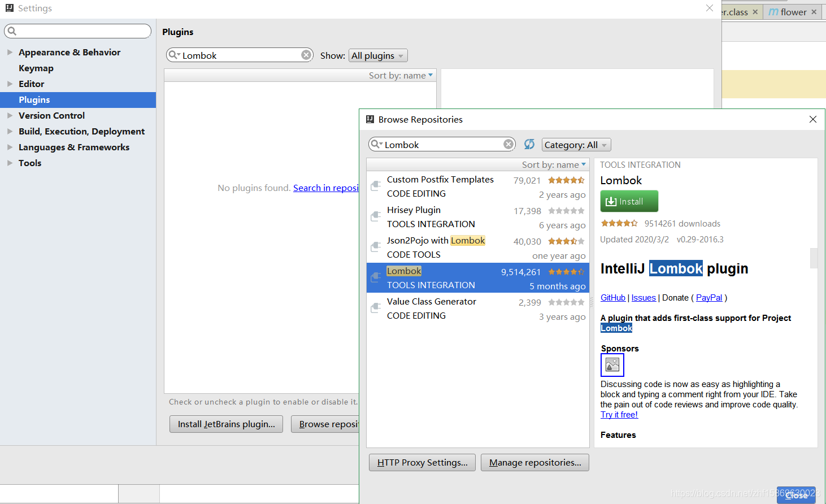Expand Build, Execution, Deployment node
Screen dimensions: 826x504
(x=10, y=131)
